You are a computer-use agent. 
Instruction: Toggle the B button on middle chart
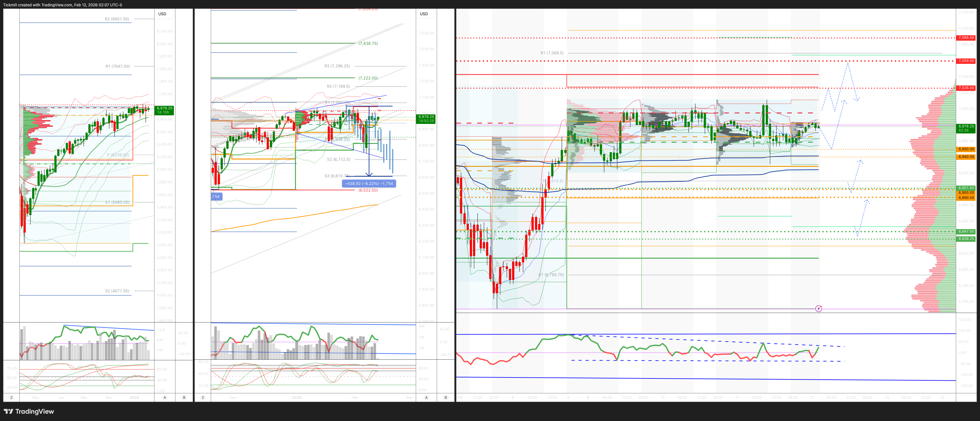coord(445,397)
